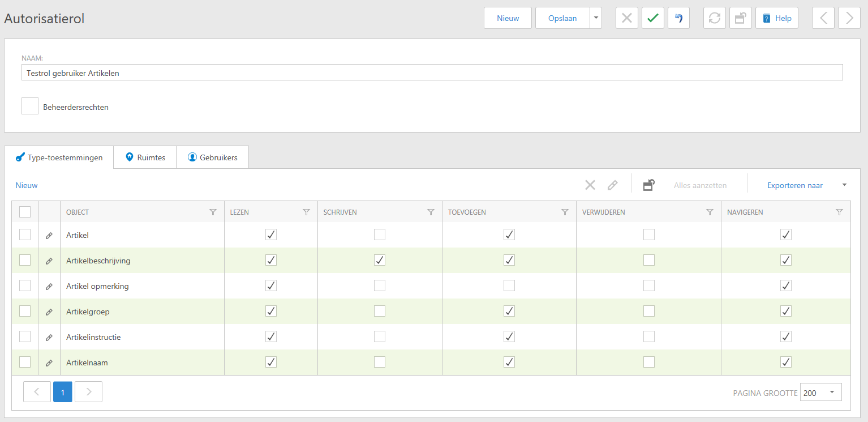Open the Gebruikers tab
Viewport: 868px width, 422px height.
tap(212, 157)
